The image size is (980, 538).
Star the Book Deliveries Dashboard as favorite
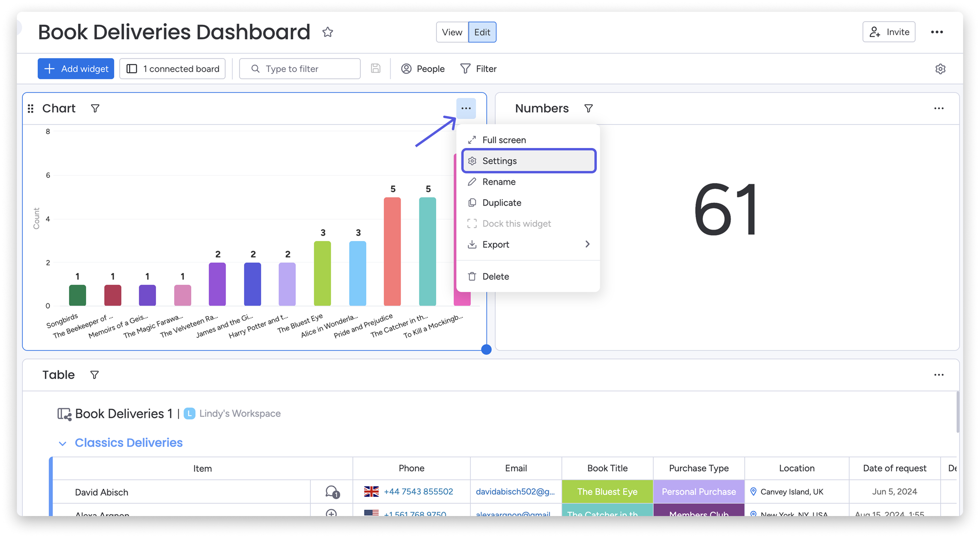327,32
